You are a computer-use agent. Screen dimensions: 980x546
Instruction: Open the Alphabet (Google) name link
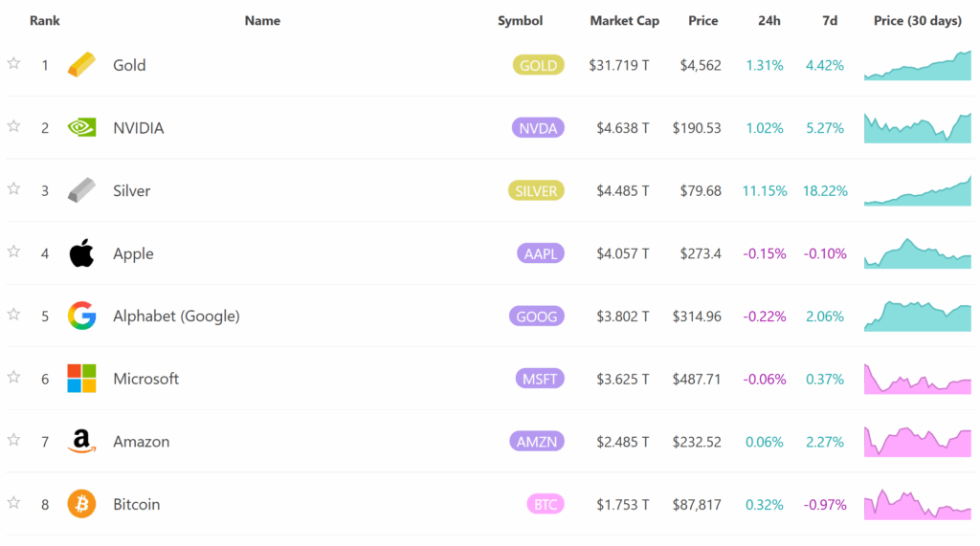click(176, 317)
